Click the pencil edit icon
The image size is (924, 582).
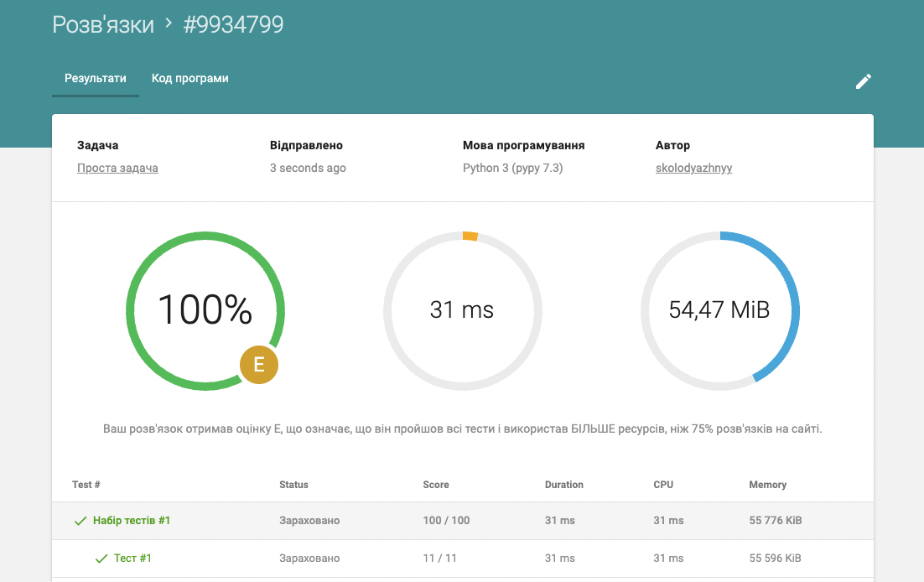[x=864, y=81]
